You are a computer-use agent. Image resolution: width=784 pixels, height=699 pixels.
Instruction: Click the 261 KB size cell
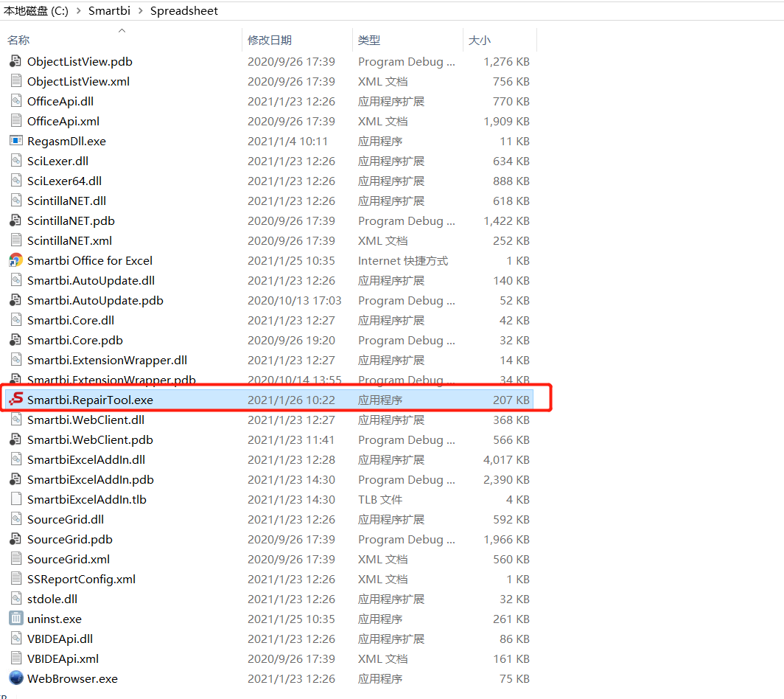tap(511, 619)
